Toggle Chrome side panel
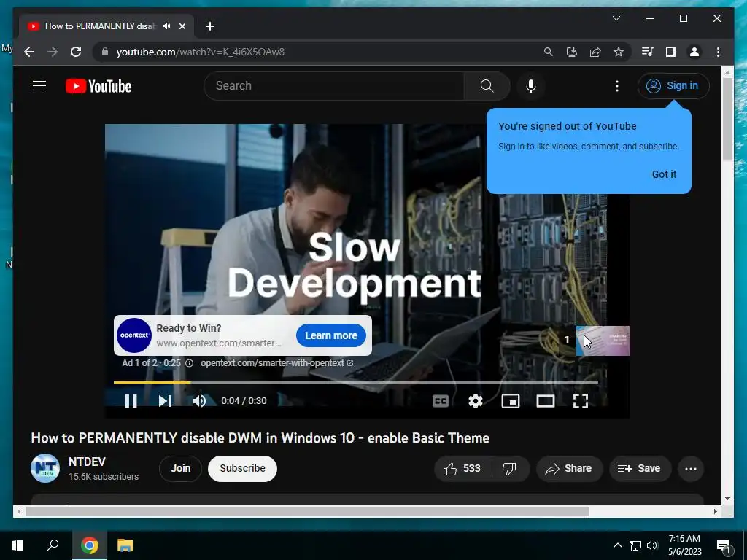Screen dimensions: 747x560 pos(671,52)
